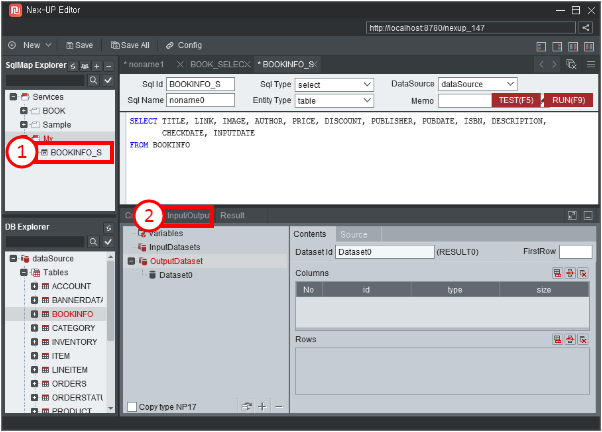
Task: Refresh the DB Explorer
Action: 109,228
